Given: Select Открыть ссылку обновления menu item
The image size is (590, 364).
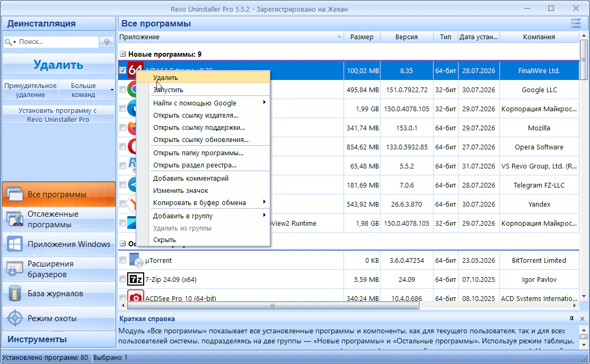Looking at the screenshot, I should coord(203,139).
